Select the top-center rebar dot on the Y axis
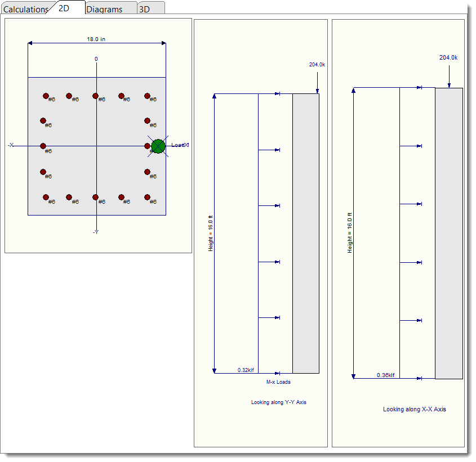The width and height of the screenshot is (476, 462). (95, 96)
